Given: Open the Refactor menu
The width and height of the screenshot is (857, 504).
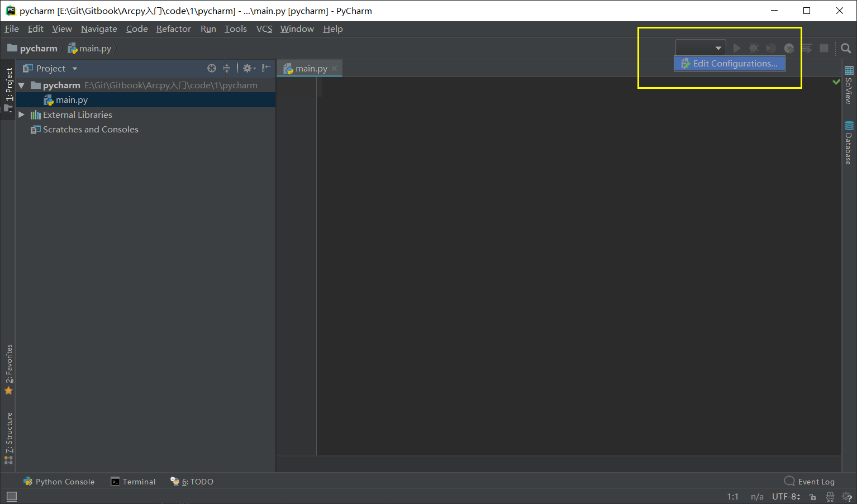Looking at the screenshot, I should click(174, 29).
